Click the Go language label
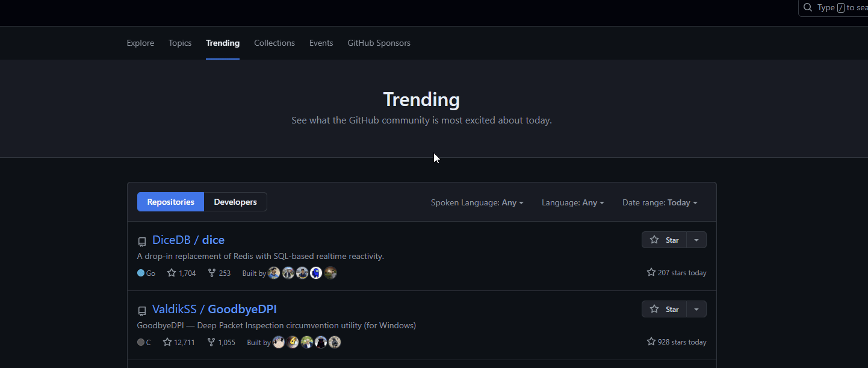The image size is (868, 368). coord(146,273)
